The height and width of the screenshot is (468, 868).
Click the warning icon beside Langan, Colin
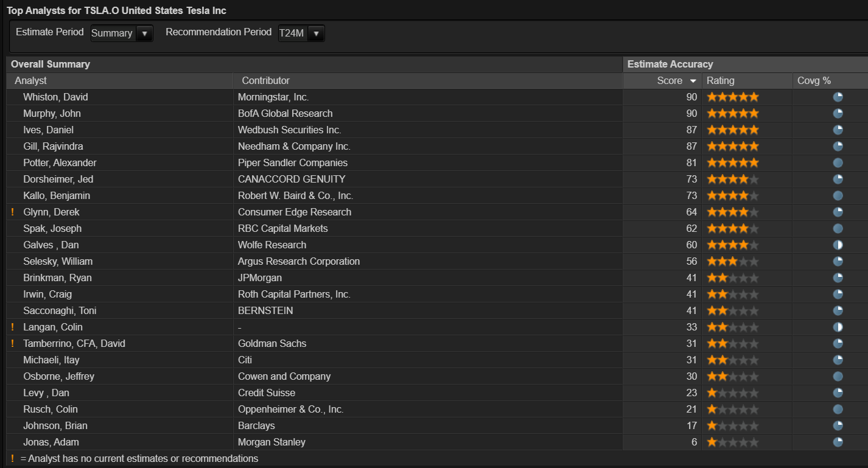tap(12, 327)
